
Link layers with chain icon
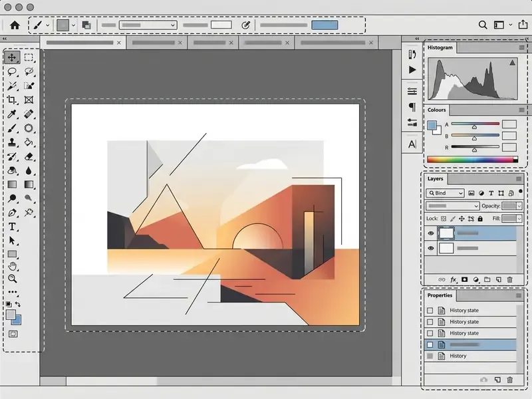point(442,279)
